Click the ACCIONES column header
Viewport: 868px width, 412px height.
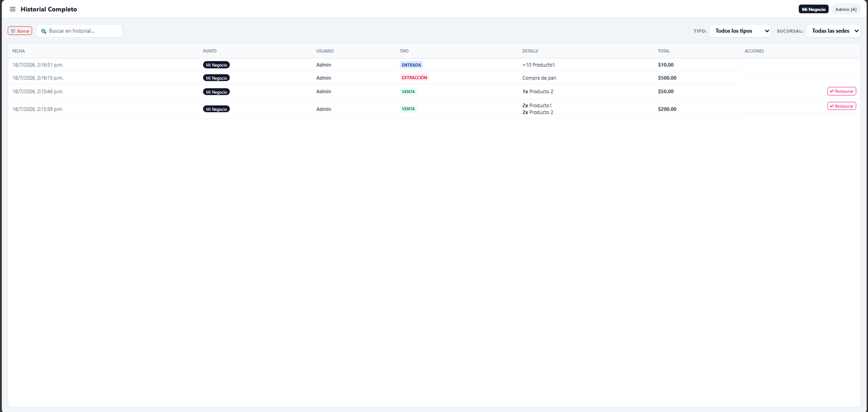[754, 51]
